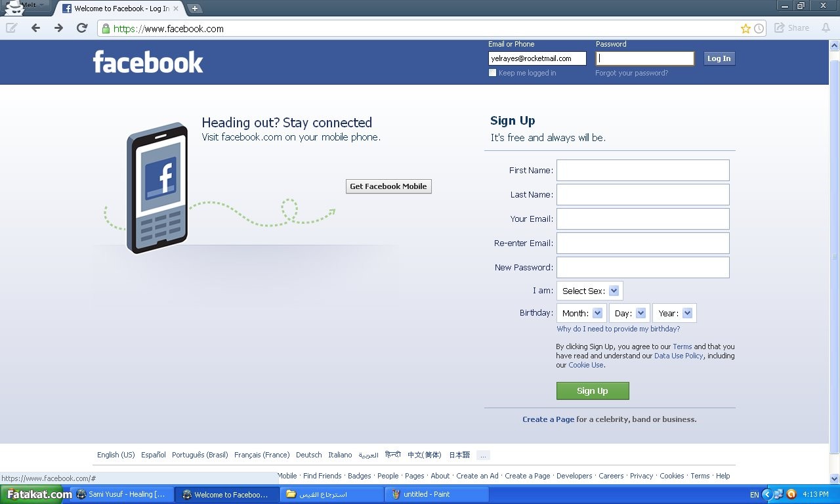Click the browser back arrow
840x504 pixels.
pos(35,28)
